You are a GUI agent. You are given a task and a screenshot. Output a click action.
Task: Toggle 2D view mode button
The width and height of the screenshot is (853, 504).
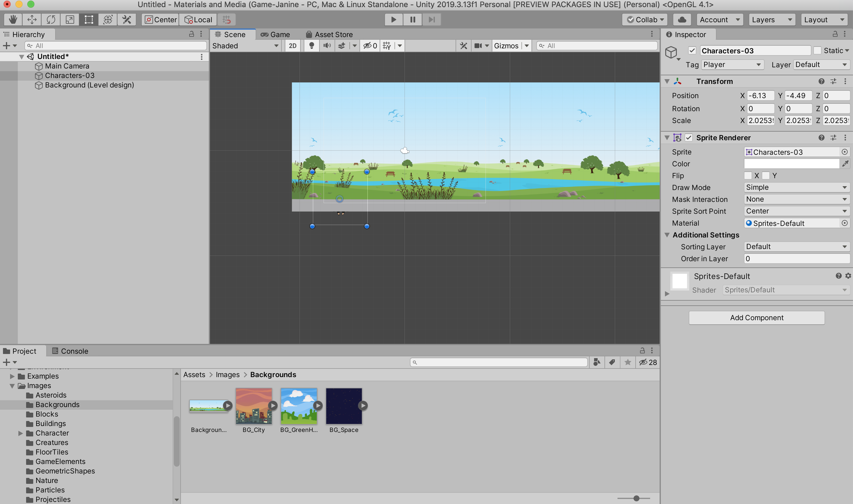(292, 46)
